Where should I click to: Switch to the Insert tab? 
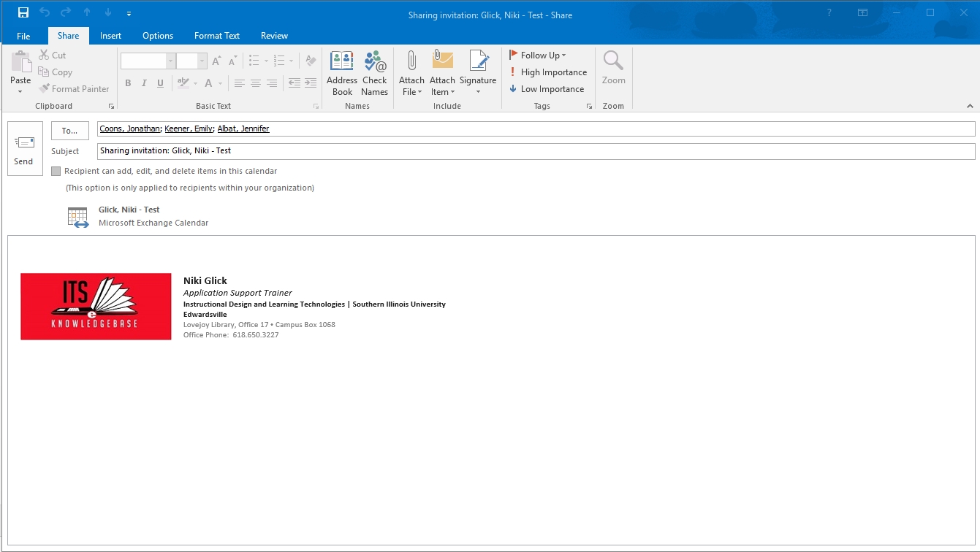click(x=110, y=36)
